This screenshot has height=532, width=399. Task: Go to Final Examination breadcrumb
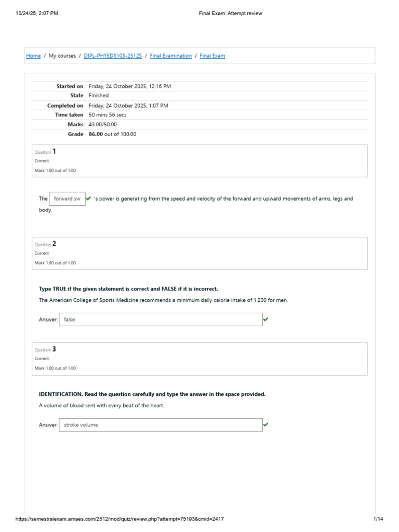click(x=170, y=56)
